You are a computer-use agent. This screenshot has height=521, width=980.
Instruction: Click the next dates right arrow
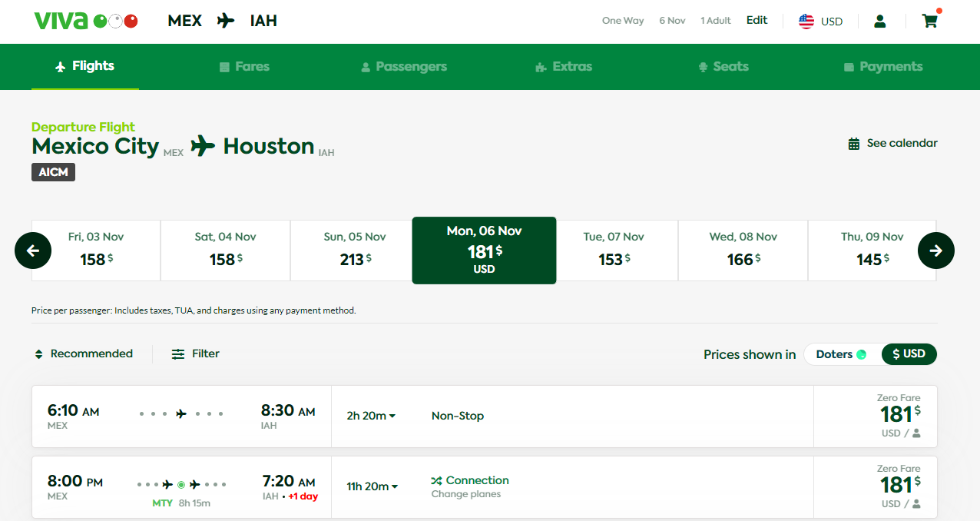(x=935, y=251)
